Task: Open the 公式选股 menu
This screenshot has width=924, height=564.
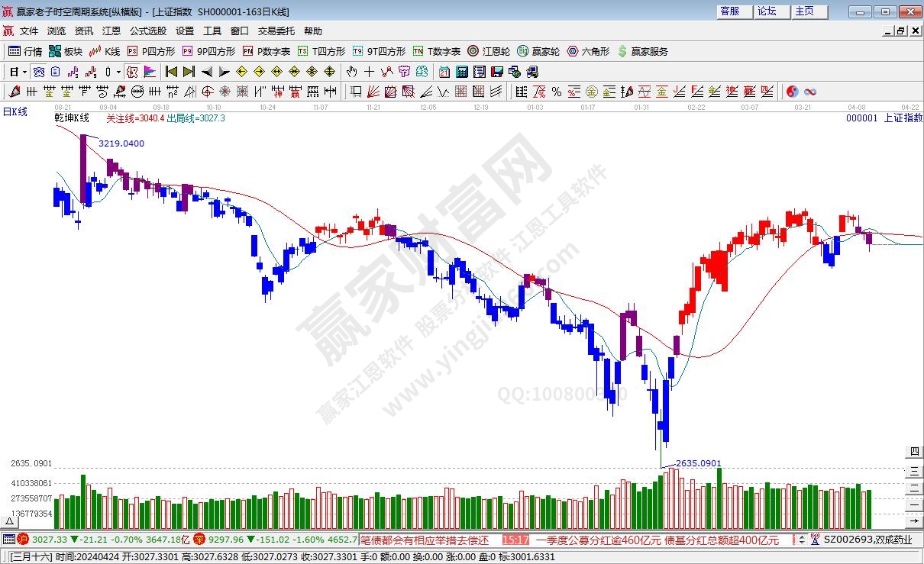Action: [x=147, y=31]
